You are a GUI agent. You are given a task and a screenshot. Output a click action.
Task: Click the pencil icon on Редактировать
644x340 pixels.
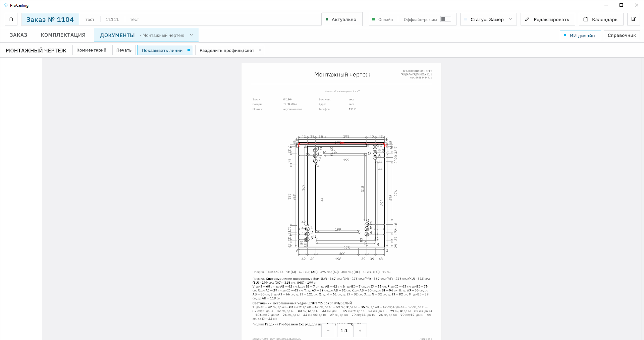point(527,19)
